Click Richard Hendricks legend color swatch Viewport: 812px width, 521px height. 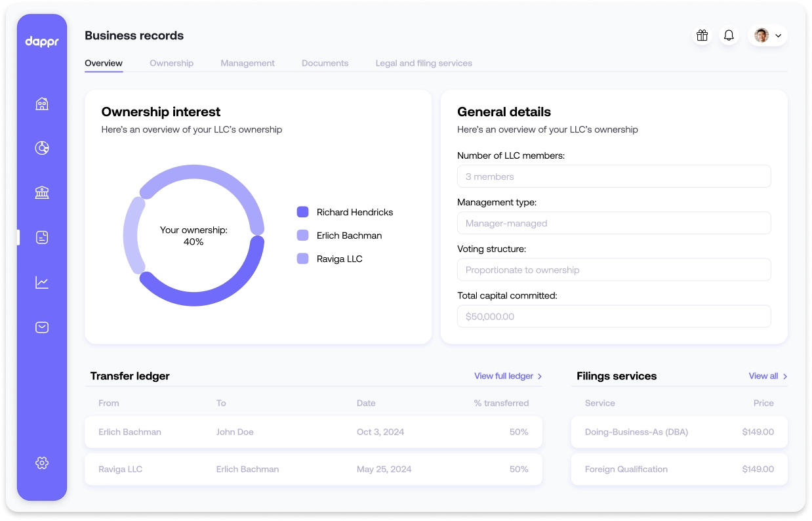(302, 212)
